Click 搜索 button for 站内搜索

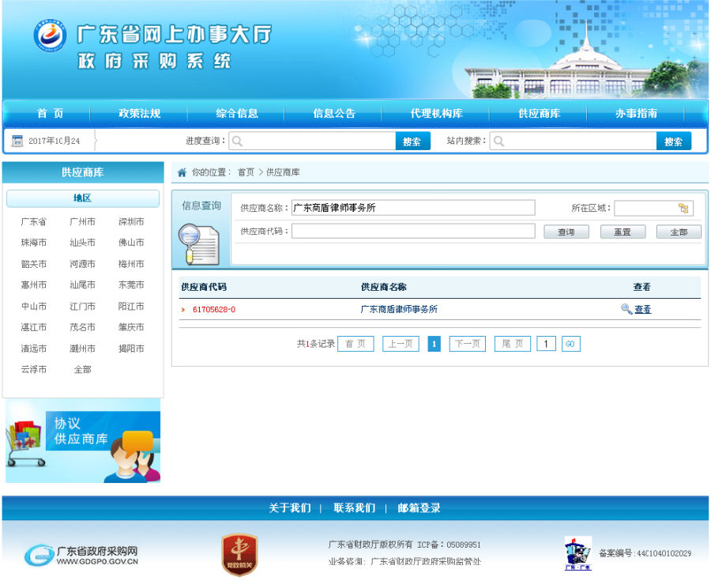pyautogui.click(x=674, y=141)
